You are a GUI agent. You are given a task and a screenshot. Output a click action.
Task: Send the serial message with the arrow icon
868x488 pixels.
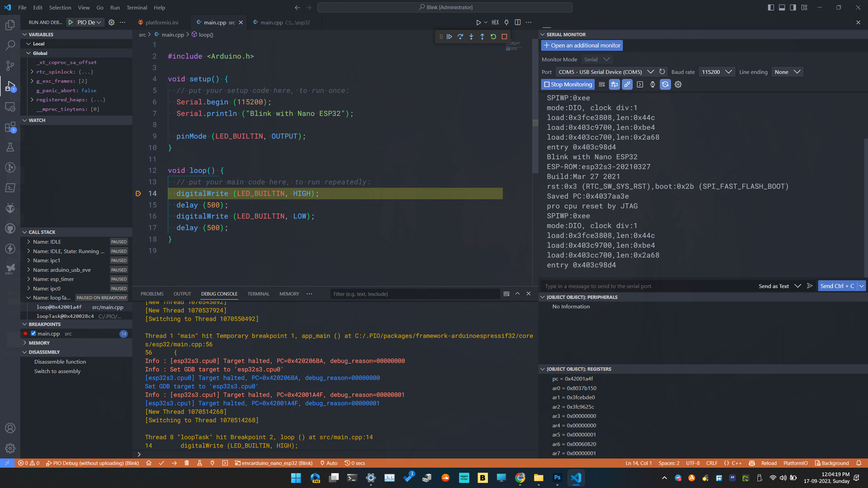[810, 286]
